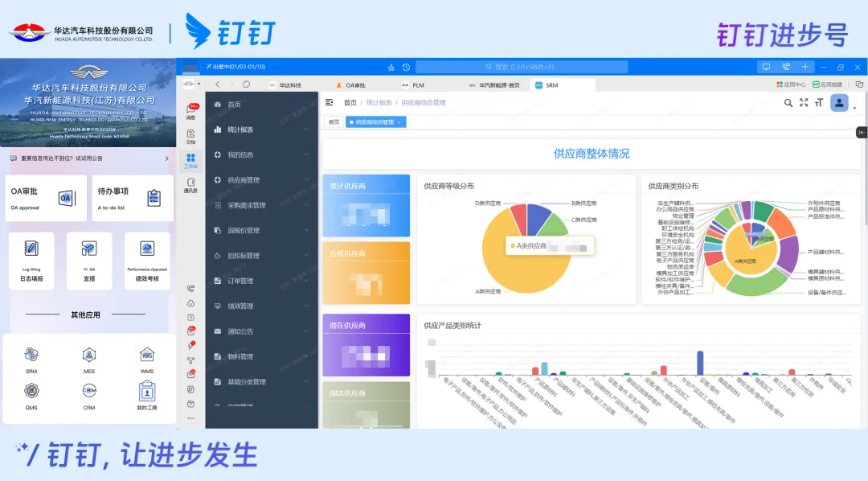
Task: Select the 工作台 workbench sidebar icon
Action: click(190, 161)
